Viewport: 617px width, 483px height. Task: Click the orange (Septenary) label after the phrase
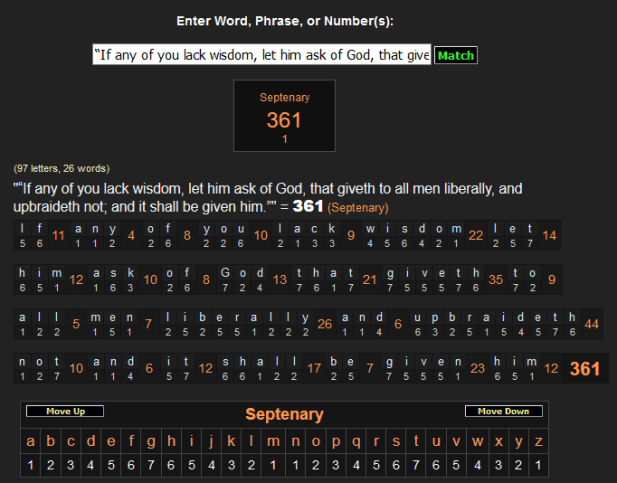pos(358,207)
